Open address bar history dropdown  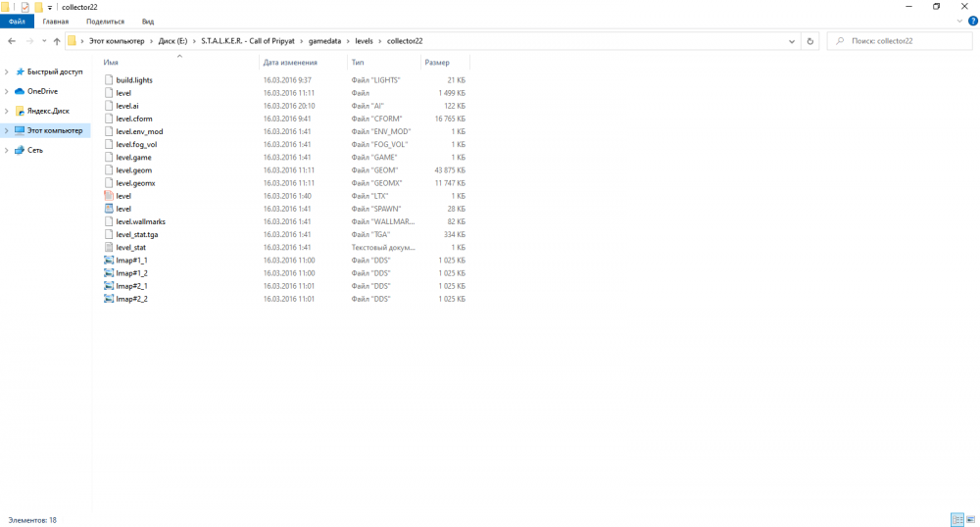click(x=792, y=41)
